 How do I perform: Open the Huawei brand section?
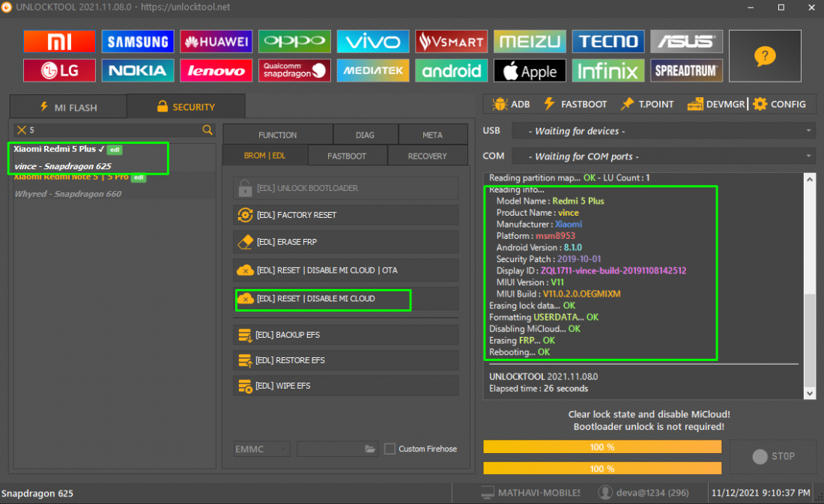pos(216,41)
